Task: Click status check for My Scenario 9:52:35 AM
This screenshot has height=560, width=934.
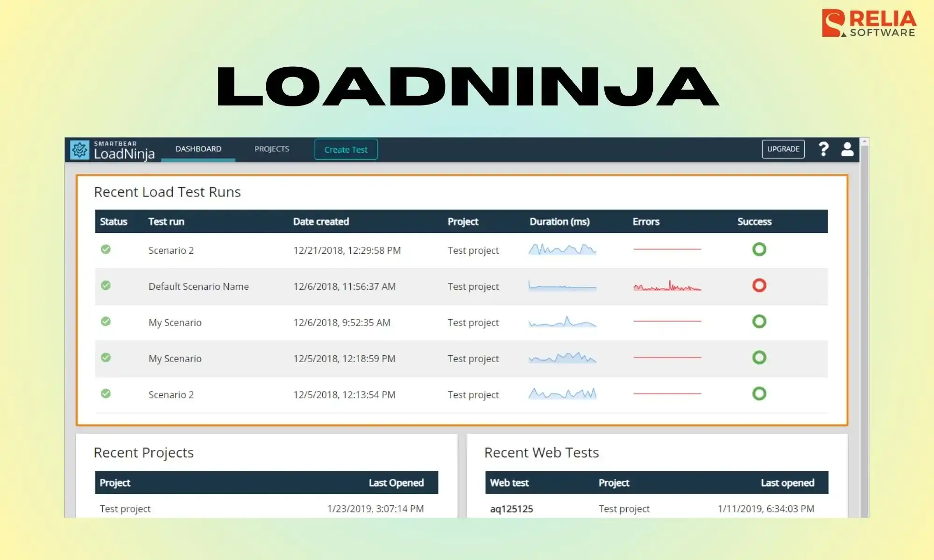Action: click(x=106, y=321)
